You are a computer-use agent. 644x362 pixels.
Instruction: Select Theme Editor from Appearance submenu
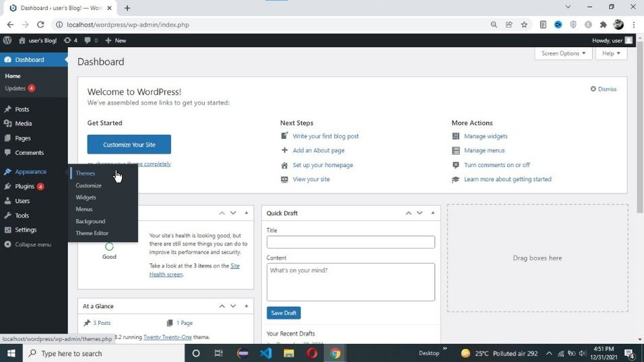[92, 233]
